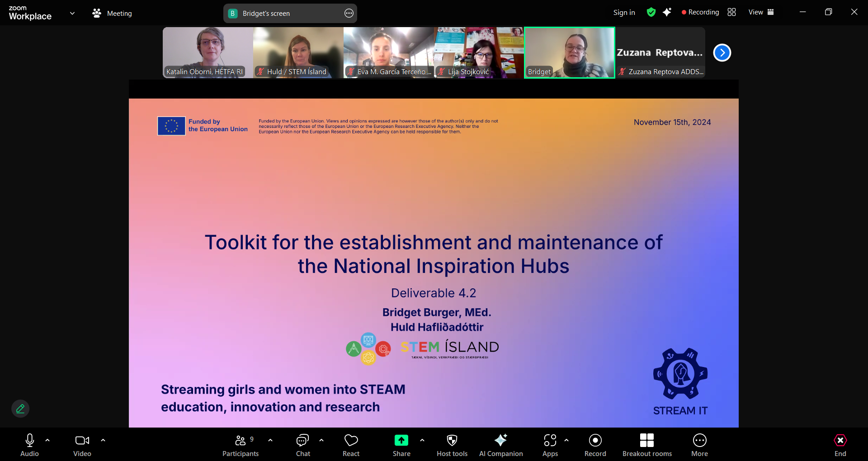Open the More options menu
The image size is (868, 461).
tap(699, 445)
